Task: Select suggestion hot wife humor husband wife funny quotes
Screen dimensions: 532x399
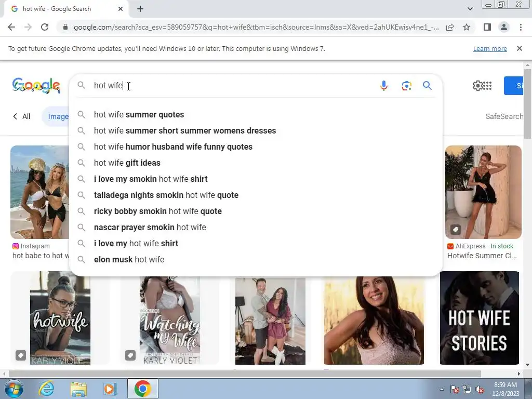Action: (256, 147)
